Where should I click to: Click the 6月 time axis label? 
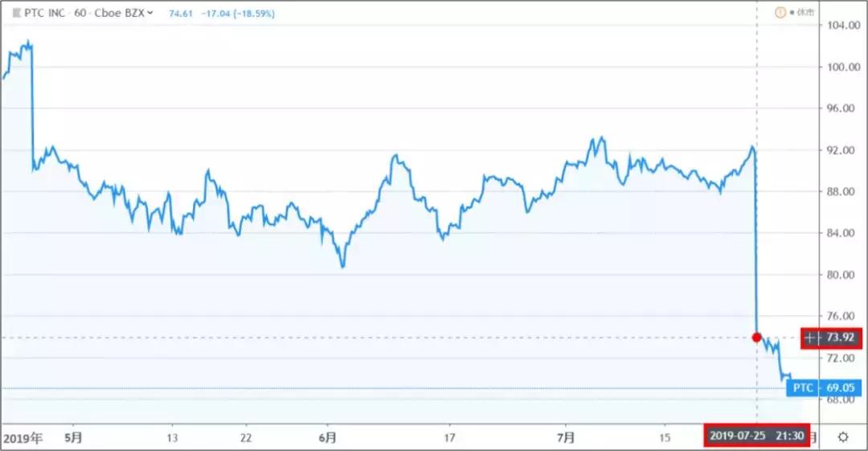point(327,437)
